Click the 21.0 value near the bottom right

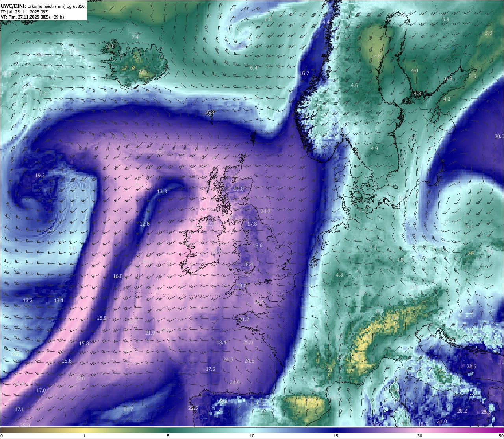[x=442, y=422]
